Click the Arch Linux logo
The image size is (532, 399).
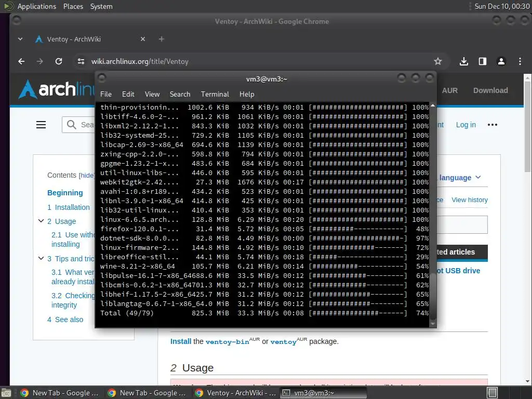click(56, 89)
